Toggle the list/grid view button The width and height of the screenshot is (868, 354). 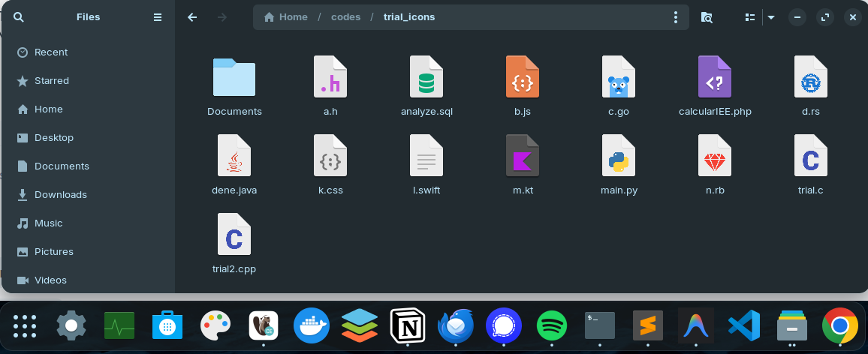[x=749, y=17]
